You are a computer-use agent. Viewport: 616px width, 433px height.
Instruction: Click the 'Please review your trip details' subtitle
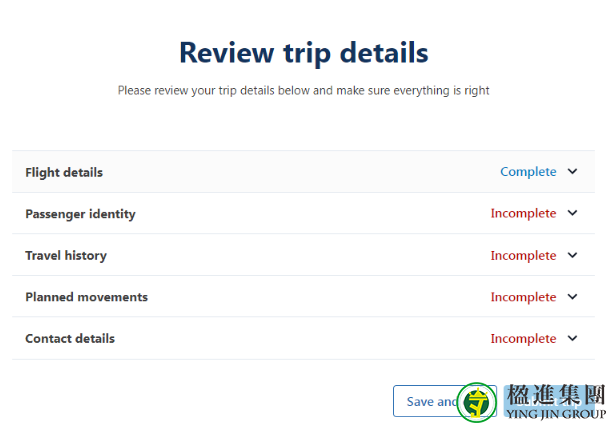pyautogui.click(x=303, y=91)
